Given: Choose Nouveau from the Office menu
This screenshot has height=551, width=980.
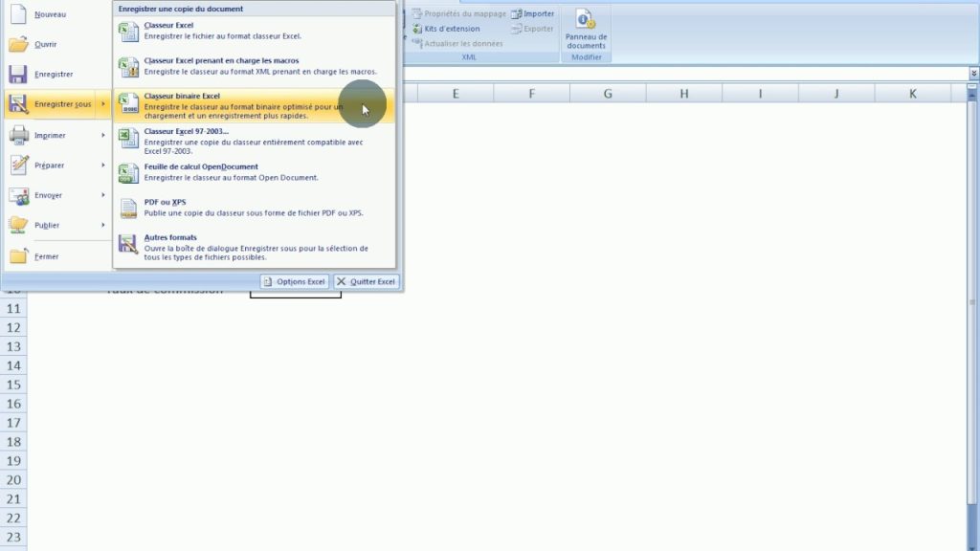Looking at the screenshot, I should click(57, 13).
